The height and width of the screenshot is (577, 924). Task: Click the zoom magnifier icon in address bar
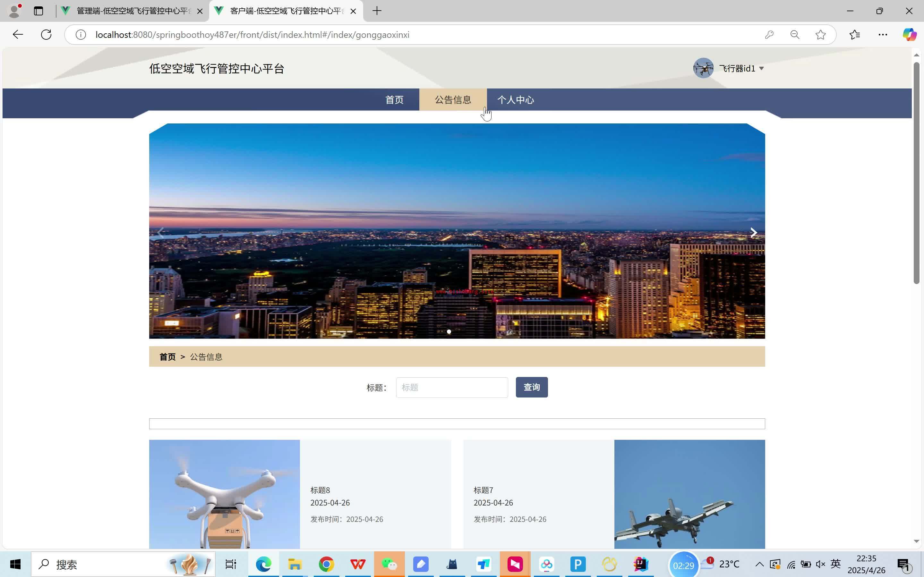coord(795,35)
